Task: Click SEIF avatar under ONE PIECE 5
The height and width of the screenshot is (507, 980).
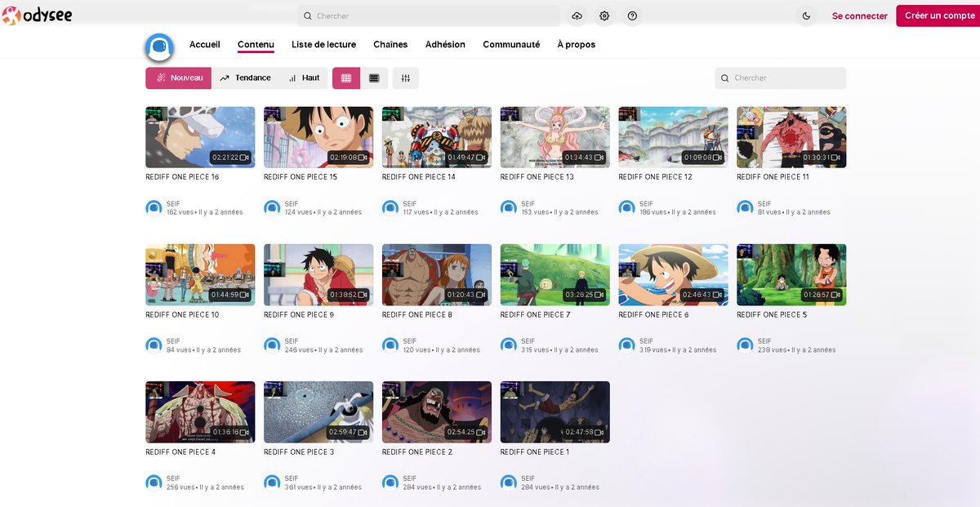Action: click(745, 345)
